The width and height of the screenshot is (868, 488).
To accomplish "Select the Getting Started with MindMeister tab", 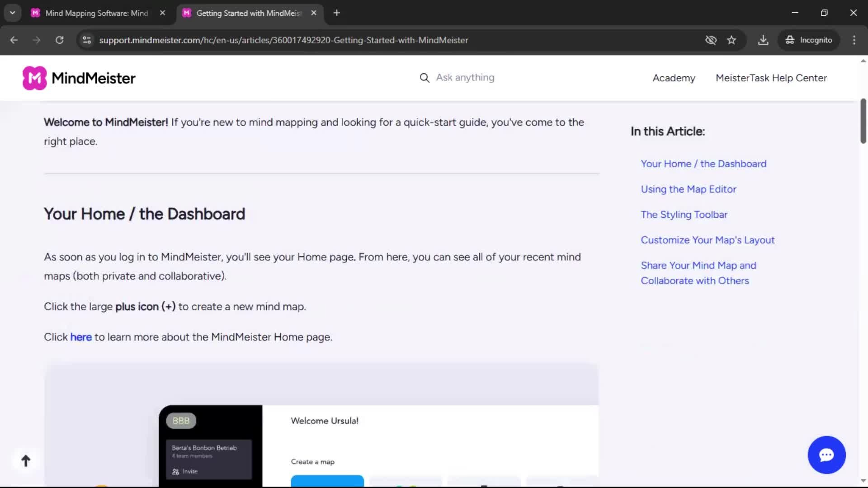I will [249, 13].
